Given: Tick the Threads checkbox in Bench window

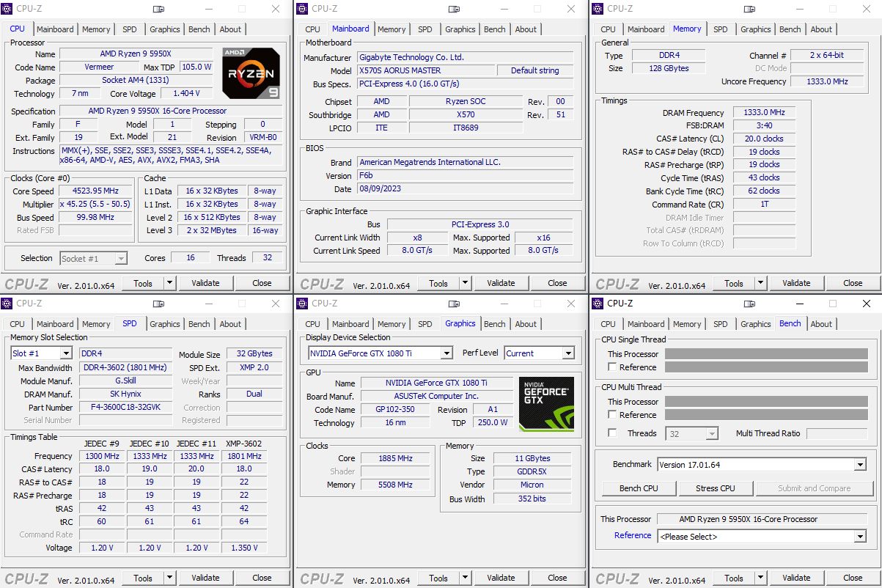Looking at the screenshot, I should coord(612,433).
